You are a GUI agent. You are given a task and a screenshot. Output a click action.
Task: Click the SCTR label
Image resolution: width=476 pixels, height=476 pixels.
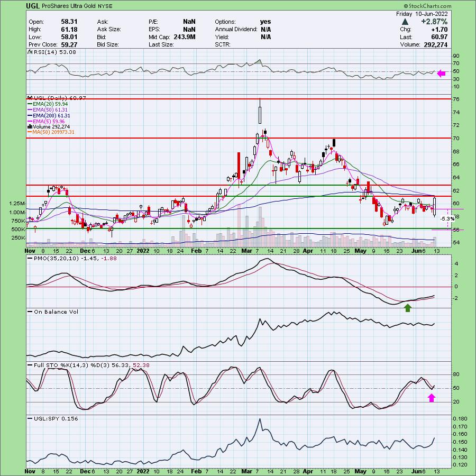(x=223, y=44)
